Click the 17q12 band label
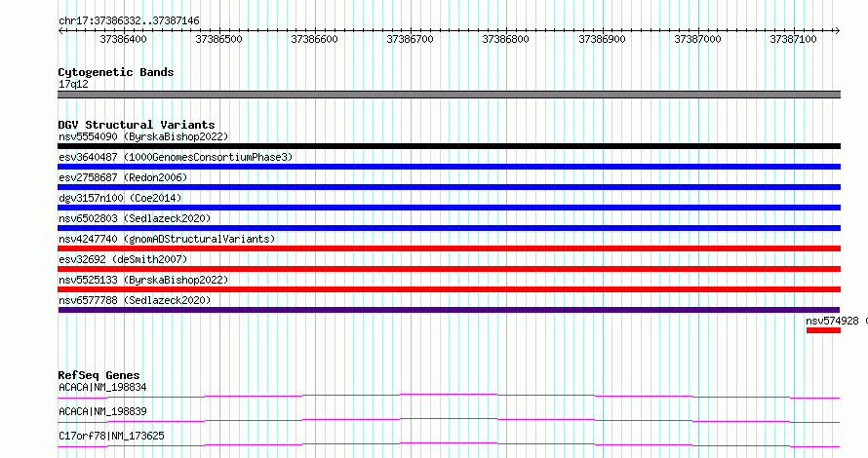This screenshot has height=458, width=868. (x=73, y=84)
